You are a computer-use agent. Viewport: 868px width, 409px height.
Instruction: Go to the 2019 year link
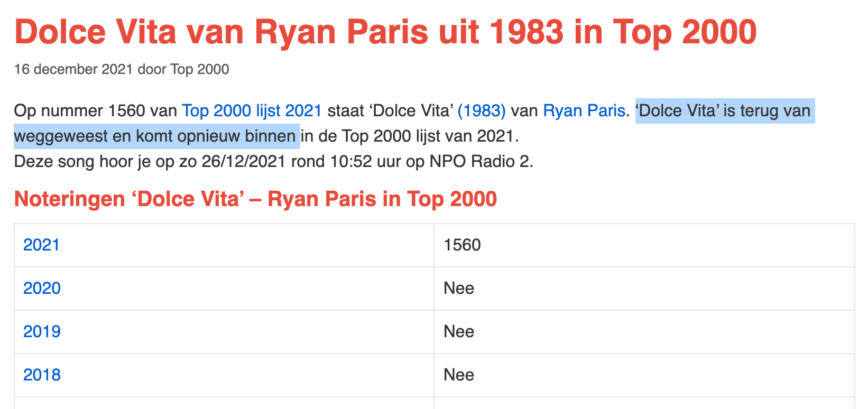(42, 331)
